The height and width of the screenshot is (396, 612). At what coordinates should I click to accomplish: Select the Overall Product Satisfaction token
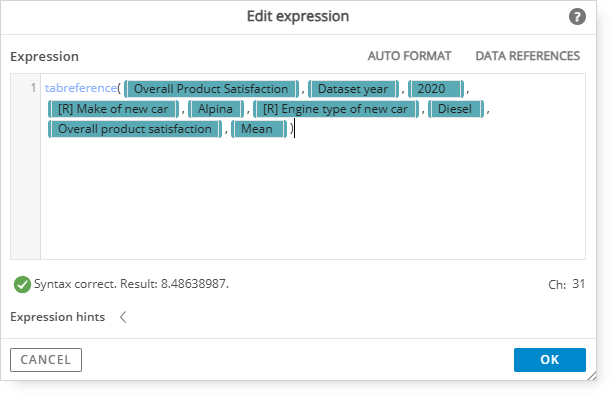tap(211, 89)
